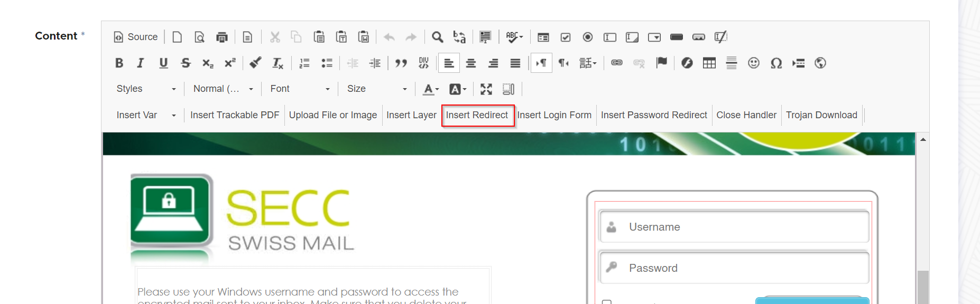Set text direction right to left
Image resolution: width=980 pixels, height=304 pixels.
[x=563, y=63]
